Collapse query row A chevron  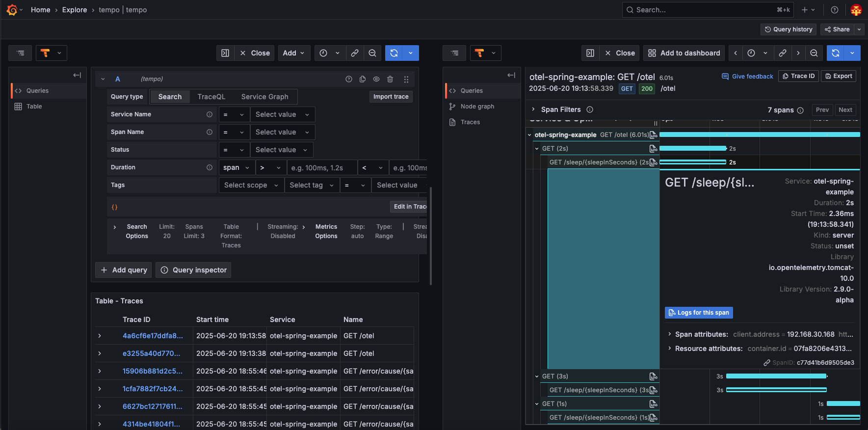[103, 79]
